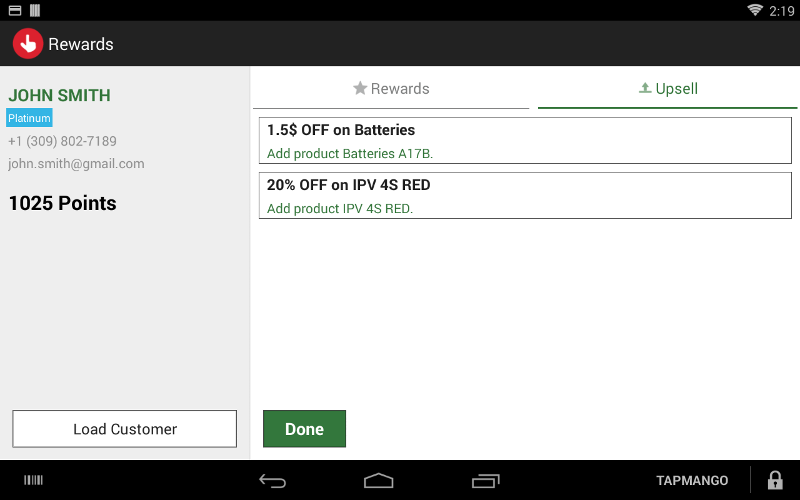The height and width of the screenshot is (500, 800).
Task: Click the star icon beside Rewards tab
Action: 360,89
